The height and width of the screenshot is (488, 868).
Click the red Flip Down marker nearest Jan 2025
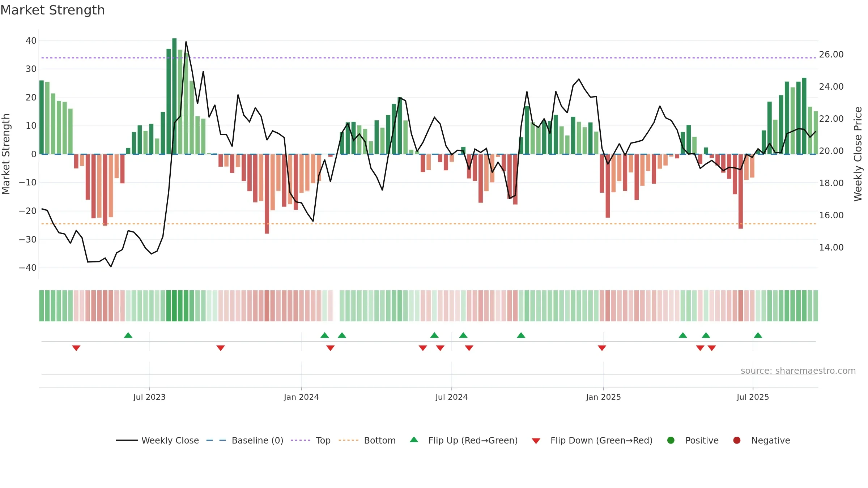(x=602, y=348)
